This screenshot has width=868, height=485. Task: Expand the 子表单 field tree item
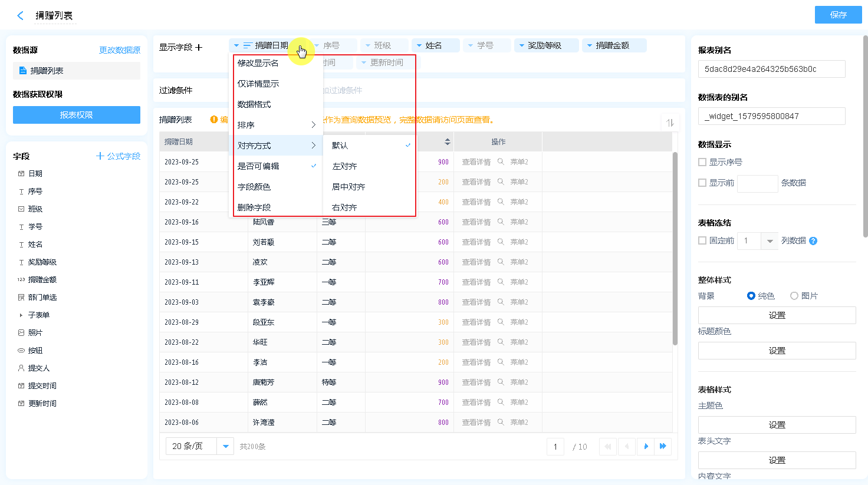click(21, 315)
